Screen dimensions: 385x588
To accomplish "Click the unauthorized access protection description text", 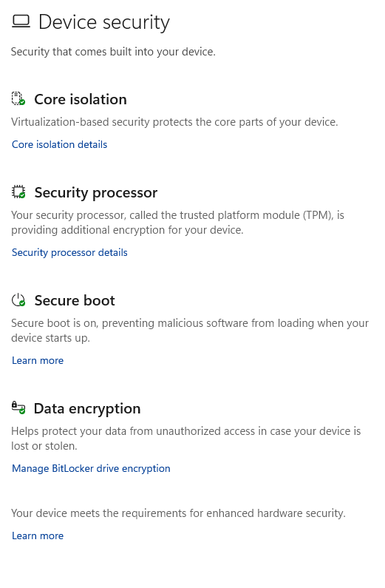I will pyautogui.click(x=185, y=439).
